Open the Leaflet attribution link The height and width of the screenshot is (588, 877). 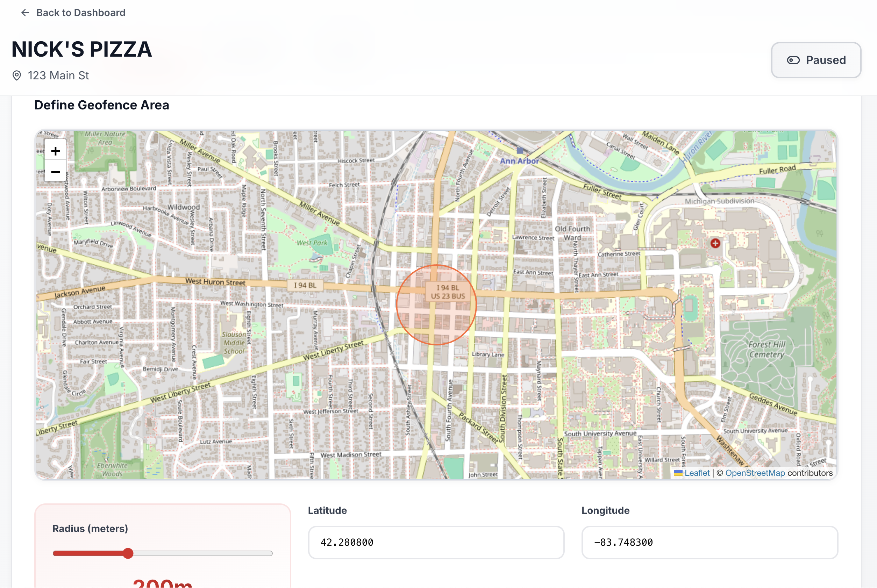(697, 473)
